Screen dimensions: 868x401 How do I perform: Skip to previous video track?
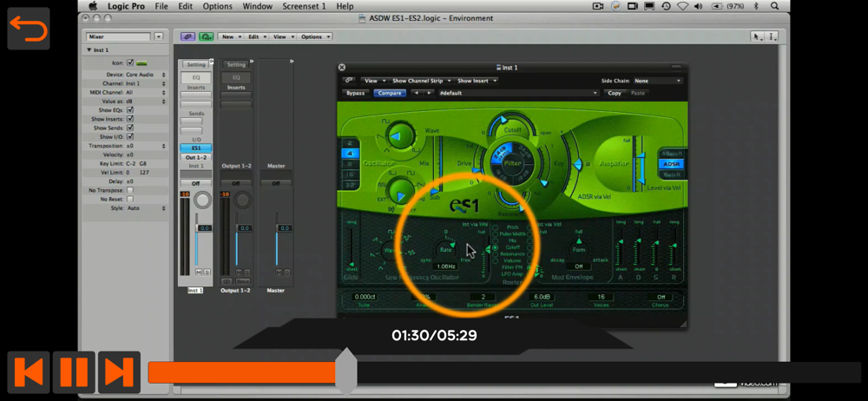(29, 371)
